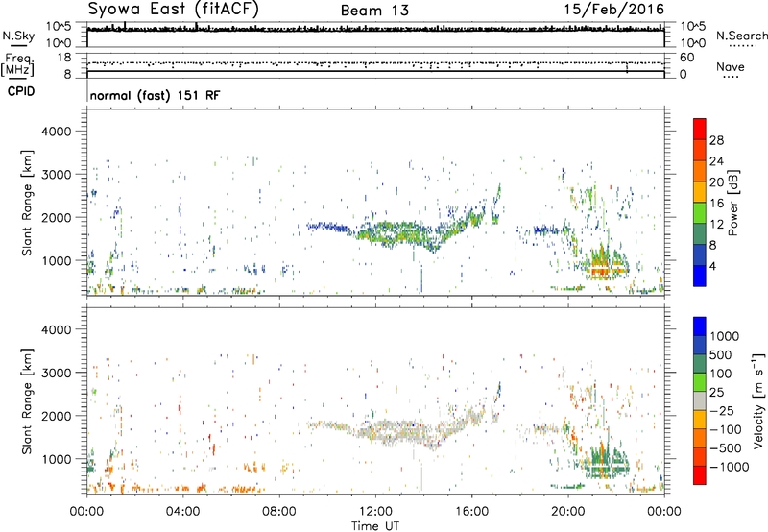768x532 pixels.
Task: Click the 2000 tick of the velocity panel
Action: [57, 416]
